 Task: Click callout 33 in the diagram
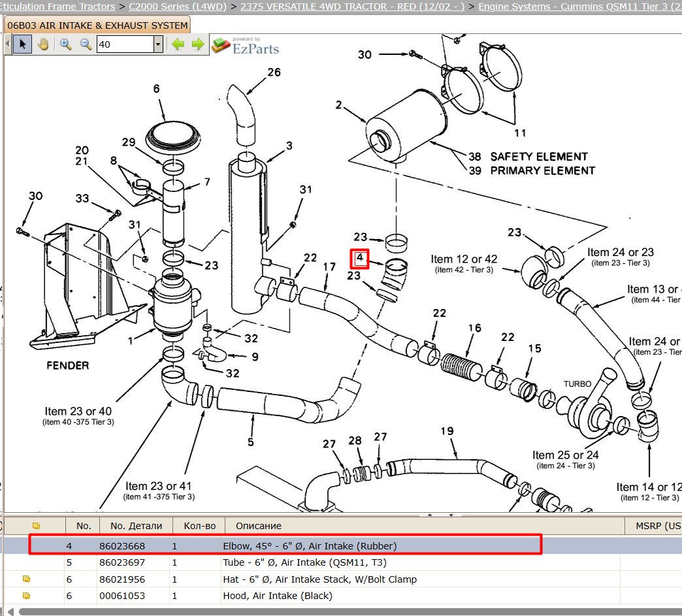tap(82, 199)
